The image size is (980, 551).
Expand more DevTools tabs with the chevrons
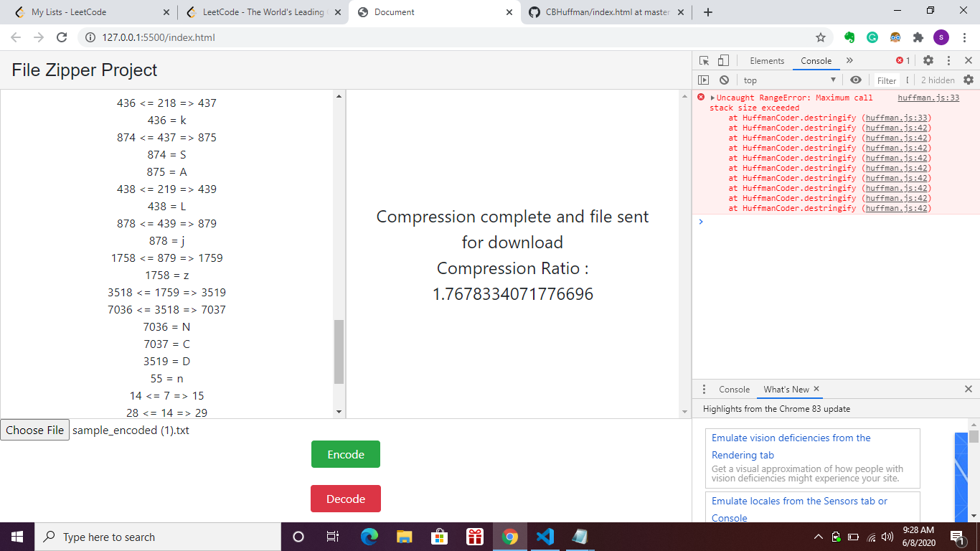tap(849, 61)
